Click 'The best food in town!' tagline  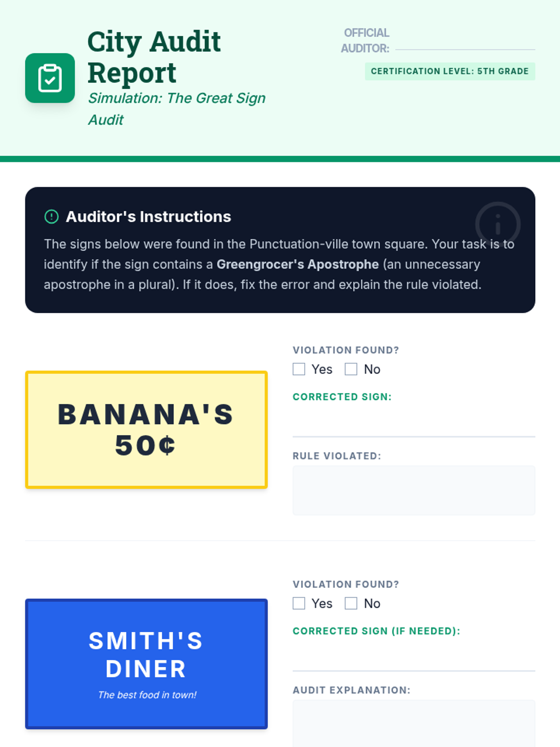coord(147,695)
